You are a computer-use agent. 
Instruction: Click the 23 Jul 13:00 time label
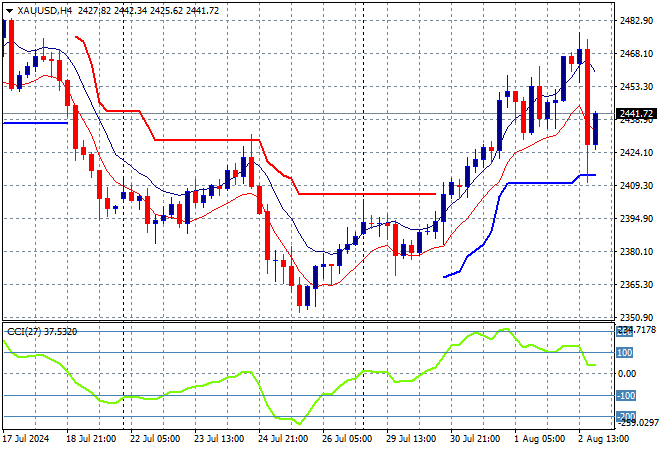pos(219,439)
